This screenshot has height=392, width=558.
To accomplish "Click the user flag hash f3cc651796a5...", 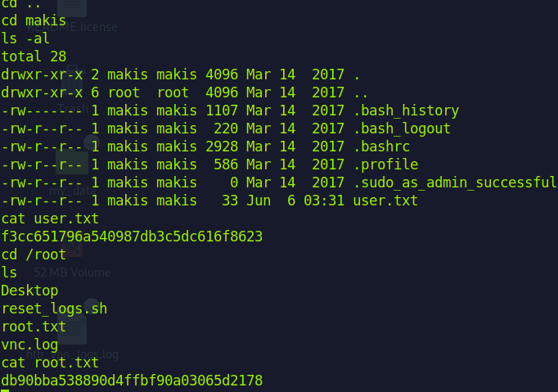I will [x=132, y=237].
